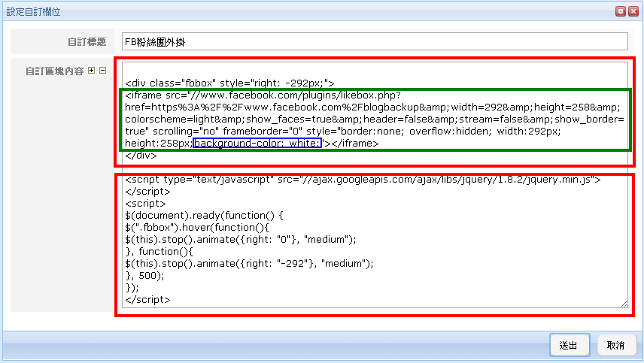Image resolution: width=644 pixels, height=363 pixels.
Task: Click the dialog restore window icon
Action: coord(621,11)
